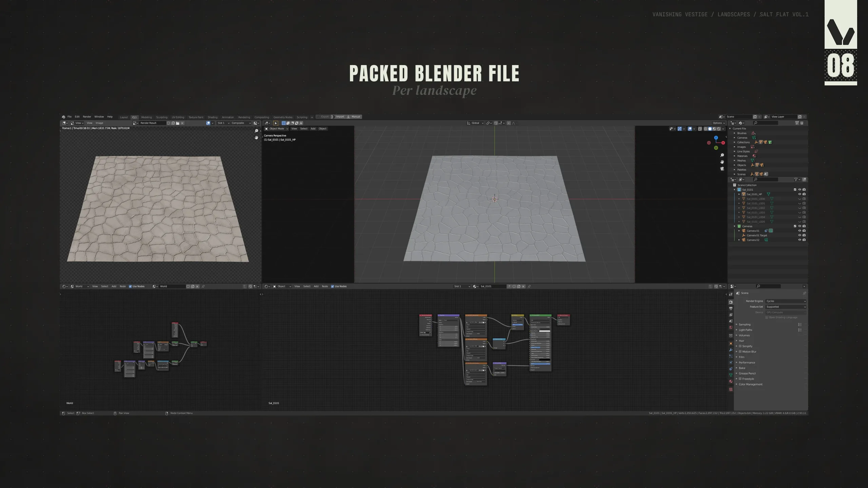The width and height of the screenshot is (868, 488).
Task: Click the pan hand icon in 3D viewport
Action: point(722,162)
